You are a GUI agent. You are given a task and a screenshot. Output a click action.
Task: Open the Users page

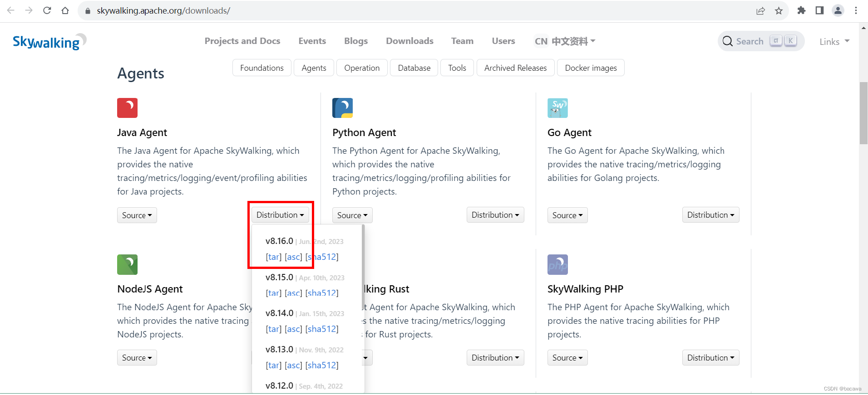click(x=503, y=41)
